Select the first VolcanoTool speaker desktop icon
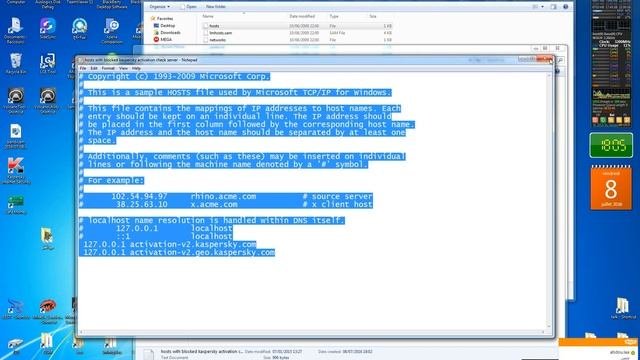Screen dimensions: 640x360 pos(16,100)
